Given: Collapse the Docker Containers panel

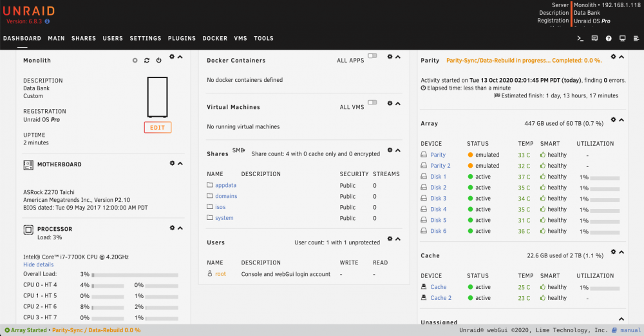Looking at the screenshot, I should click(x=397, y=57).
